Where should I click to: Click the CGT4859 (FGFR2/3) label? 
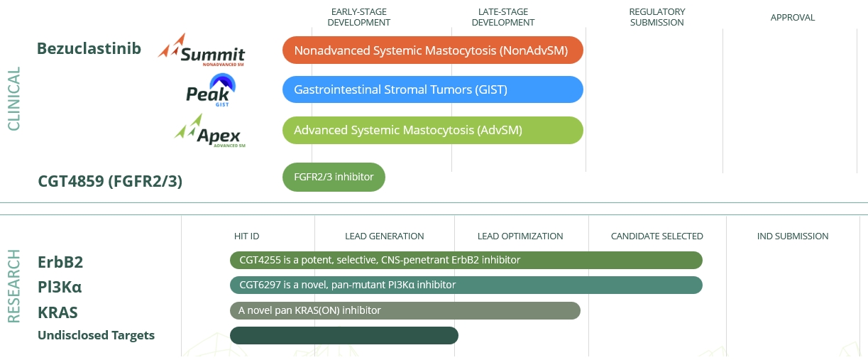coord(110,182)
